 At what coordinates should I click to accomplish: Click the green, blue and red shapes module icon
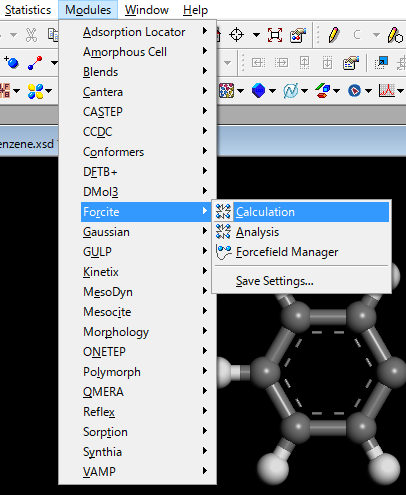[323, 91]
